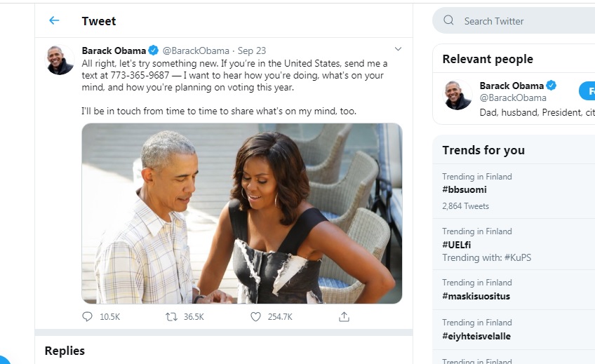
Task: Open the share tweet icon
Action: [x=344, y=317]
